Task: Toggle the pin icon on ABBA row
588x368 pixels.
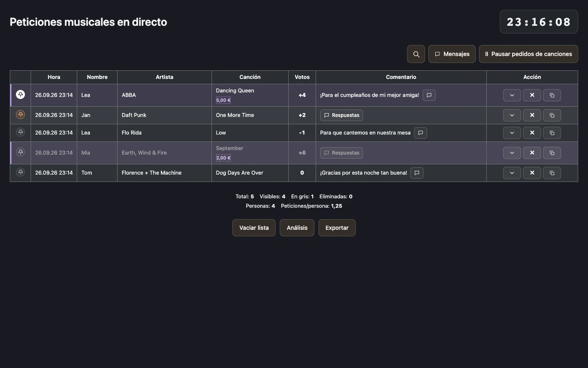Action: (20, 94)
